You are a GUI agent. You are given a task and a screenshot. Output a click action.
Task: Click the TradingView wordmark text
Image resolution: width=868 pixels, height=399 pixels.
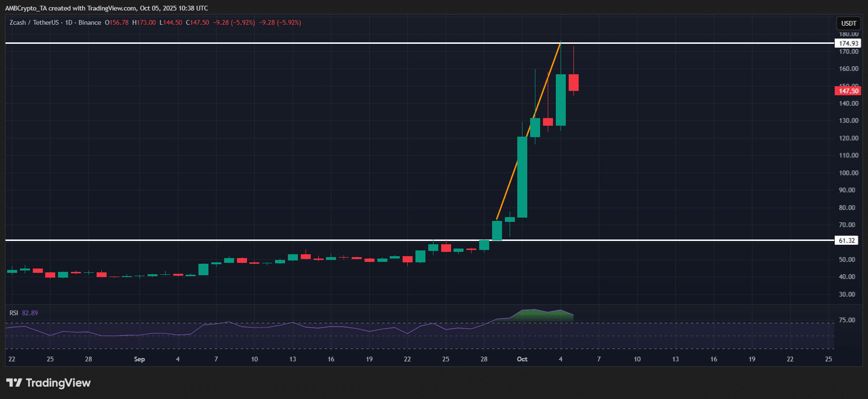point(58,383)
